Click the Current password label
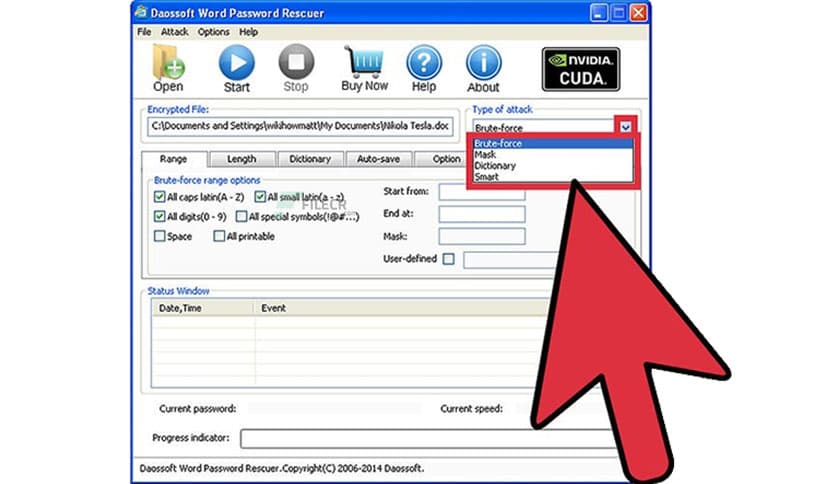 [198, 409]
